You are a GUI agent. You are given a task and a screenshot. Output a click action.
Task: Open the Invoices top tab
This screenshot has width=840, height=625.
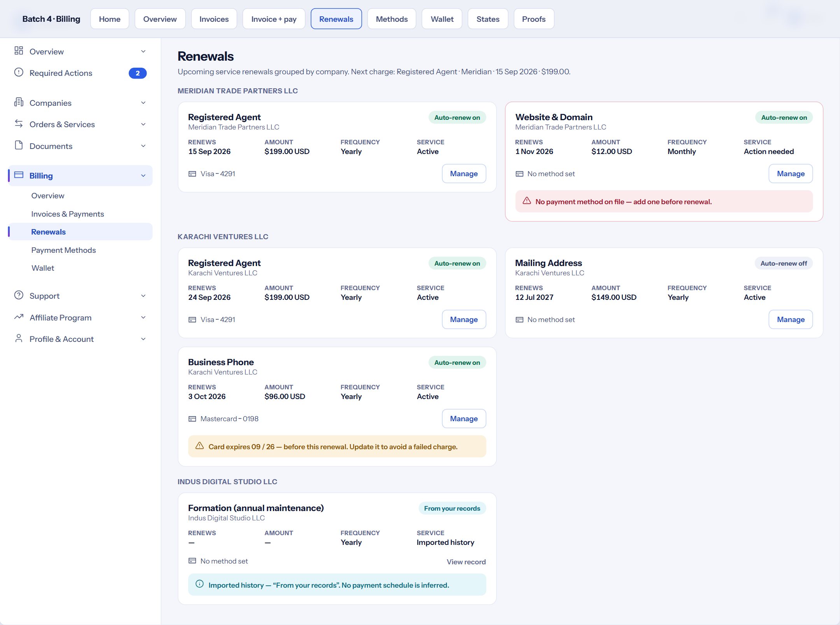pos(214,19)
